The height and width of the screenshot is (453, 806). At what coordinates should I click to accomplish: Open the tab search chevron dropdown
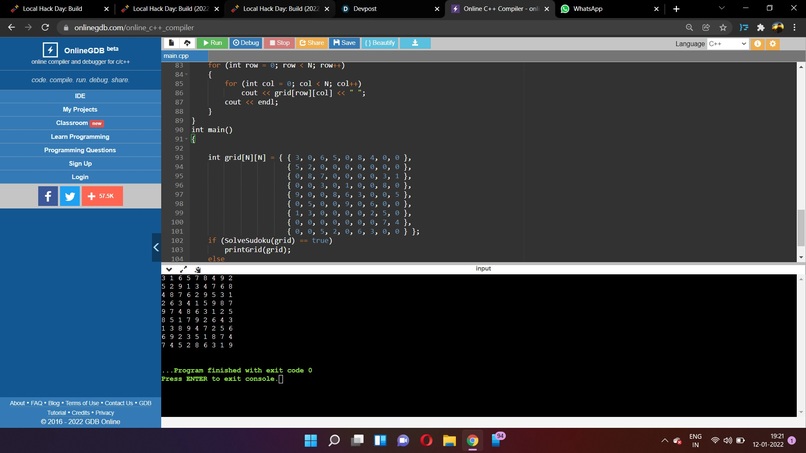(722, 8)
